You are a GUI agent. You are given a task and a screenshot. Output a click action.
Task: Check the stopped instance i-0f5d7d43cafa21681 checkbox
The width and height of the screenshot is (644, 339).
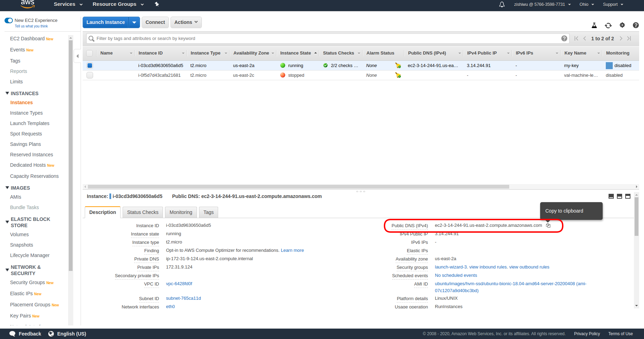pos(90,75)
